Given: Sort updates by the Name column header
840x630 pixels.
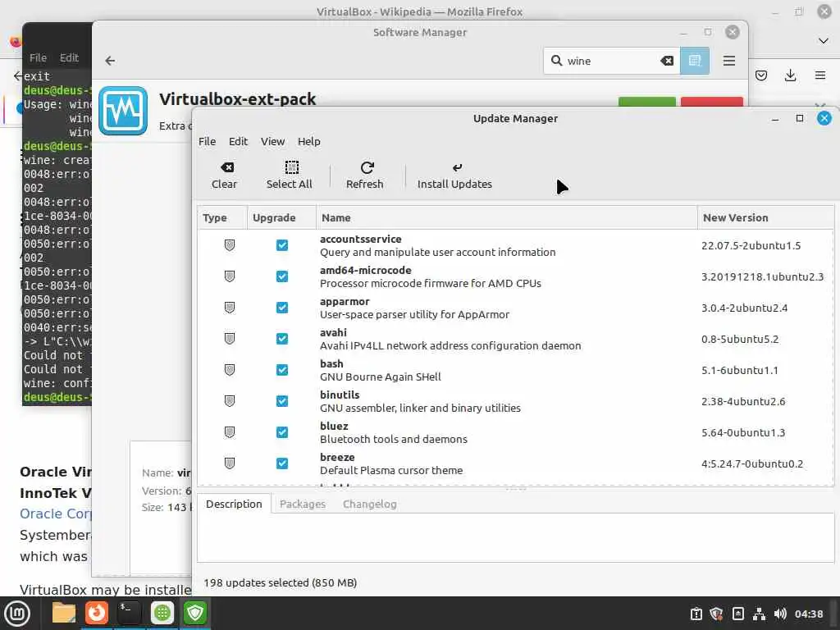Looking at the screenshot, I should 507,217.
